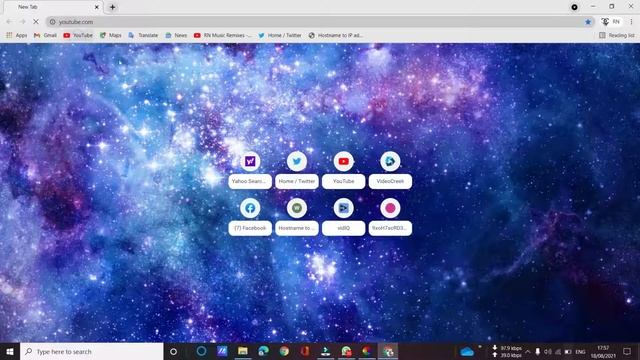Go back with the back arrow
This screenshot has height=360, width=640.
[x=9, y=22]
